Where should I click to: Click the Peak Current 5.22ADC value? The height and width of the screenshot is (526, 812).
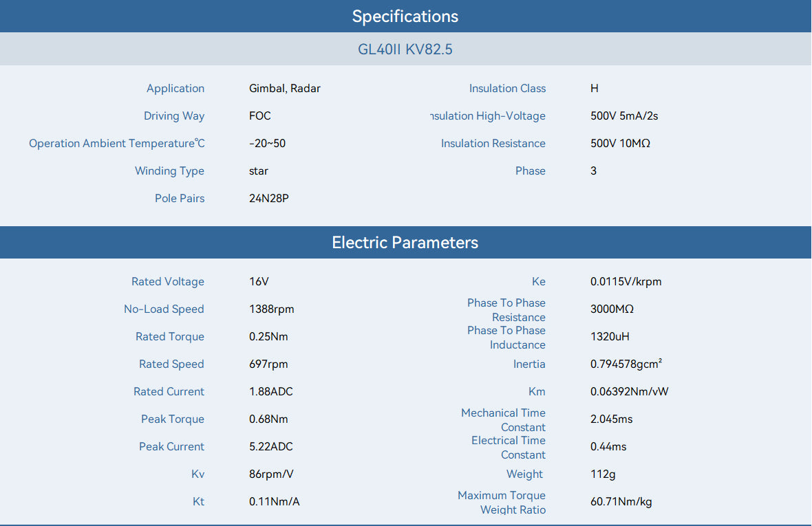[x=271, y=446]
